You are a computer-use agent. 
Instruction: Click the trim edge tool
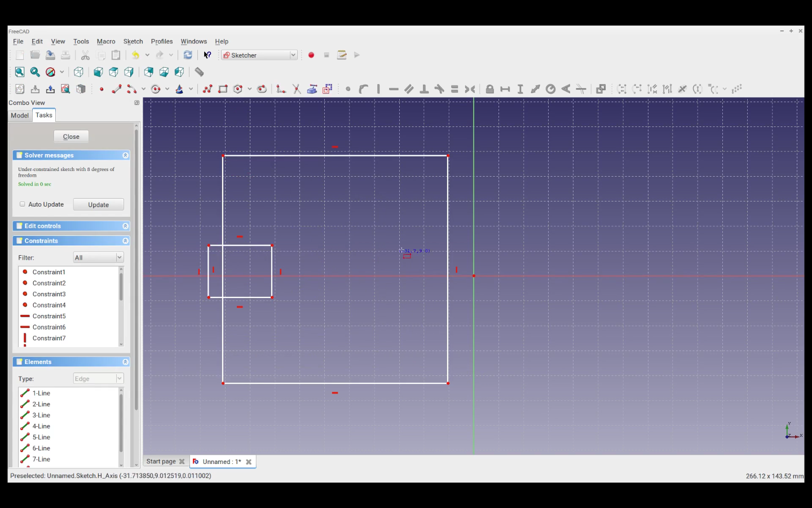pyautogui.click(x=296, y=89)
